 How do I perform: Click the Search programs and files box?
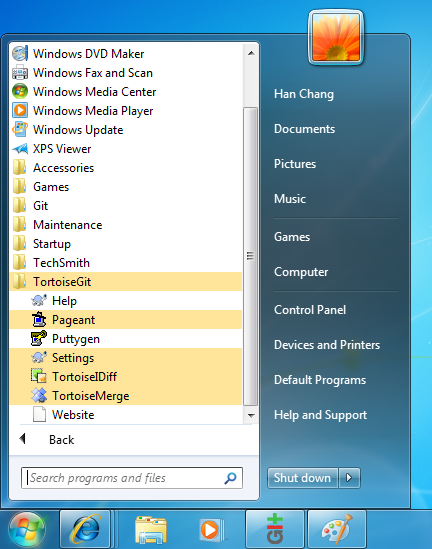132,478
